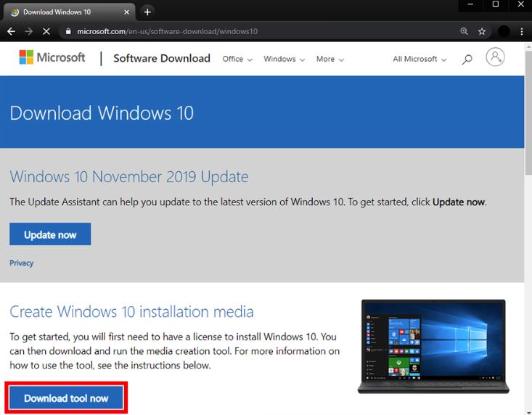Expand the Windows dropdown menu
This screenshot has width=532, height=415.
pyautogui.click(x=284, y=59)
